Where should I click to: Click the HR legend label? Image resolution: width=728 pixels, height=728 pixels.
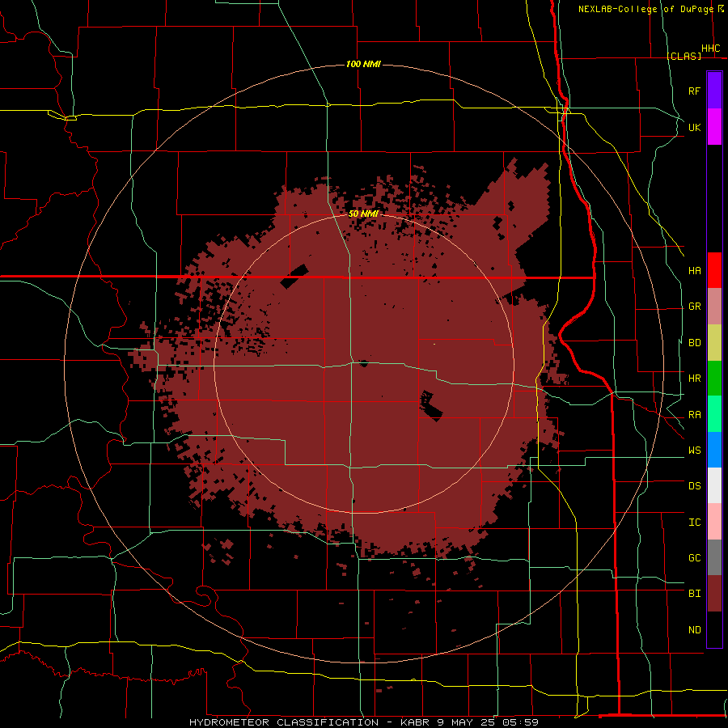point(694,379)
